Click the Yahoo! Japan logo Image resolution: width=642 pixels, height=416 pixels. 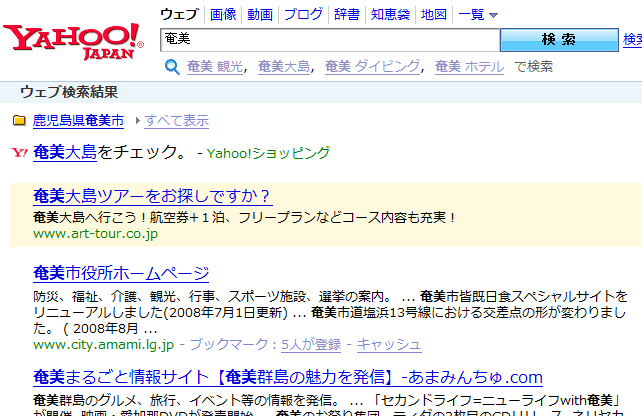tap(73, 42)
